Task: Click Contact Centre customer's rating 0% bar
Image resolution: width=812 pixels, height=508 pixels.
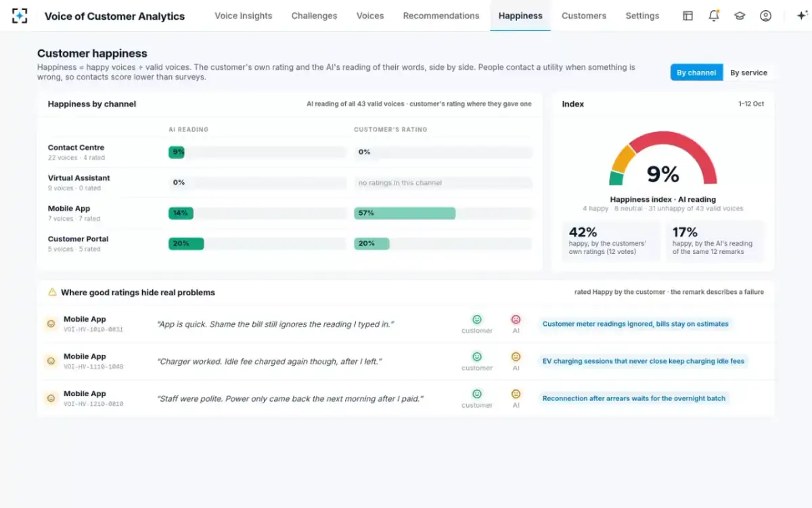Action: point(443,152)
